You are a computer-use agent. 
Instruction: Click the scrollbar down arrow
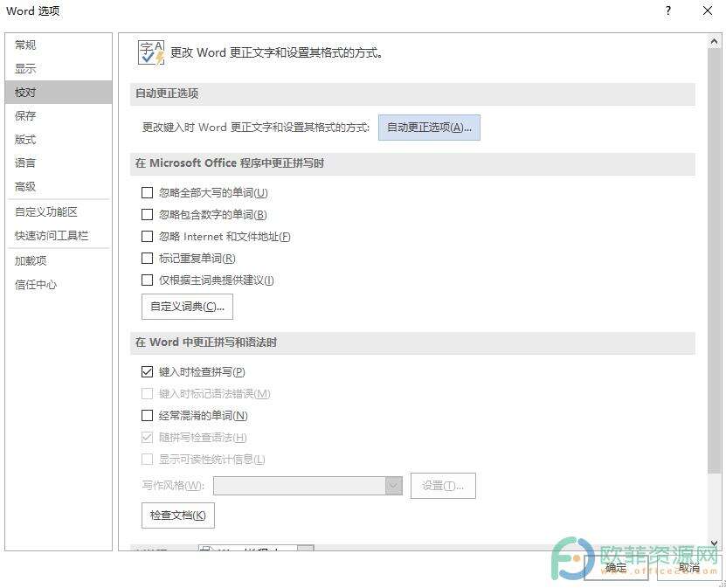[714, 543]
